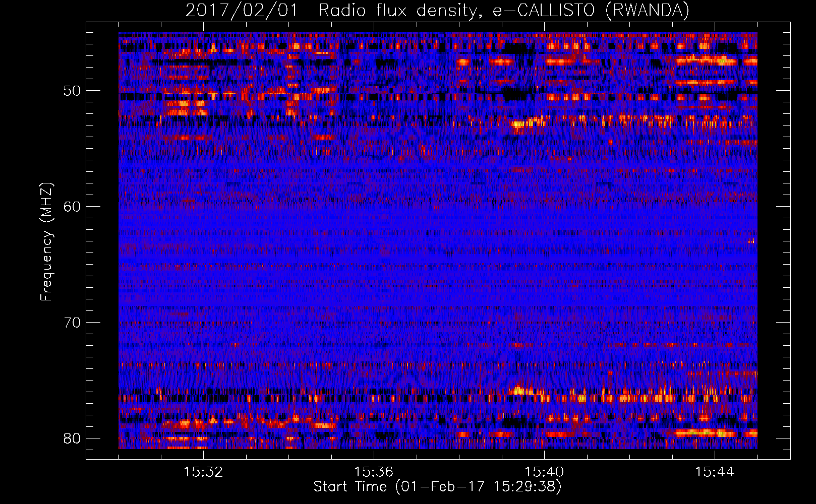Viewport: 816px width, 504px height.
Task: Click the "Frequency (MHZ)" axis label
Action: pyautogui.click(x=46, y=242)
